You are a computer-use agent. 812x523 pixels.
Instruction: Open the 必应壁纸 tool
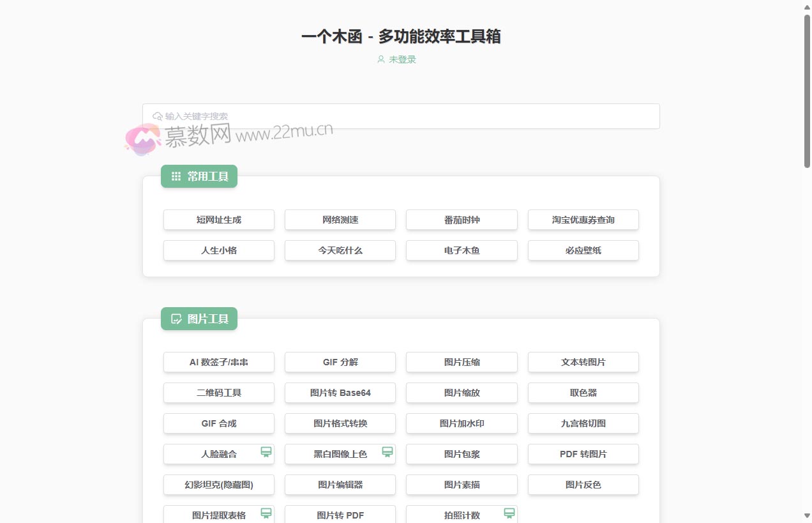point(583,250)
